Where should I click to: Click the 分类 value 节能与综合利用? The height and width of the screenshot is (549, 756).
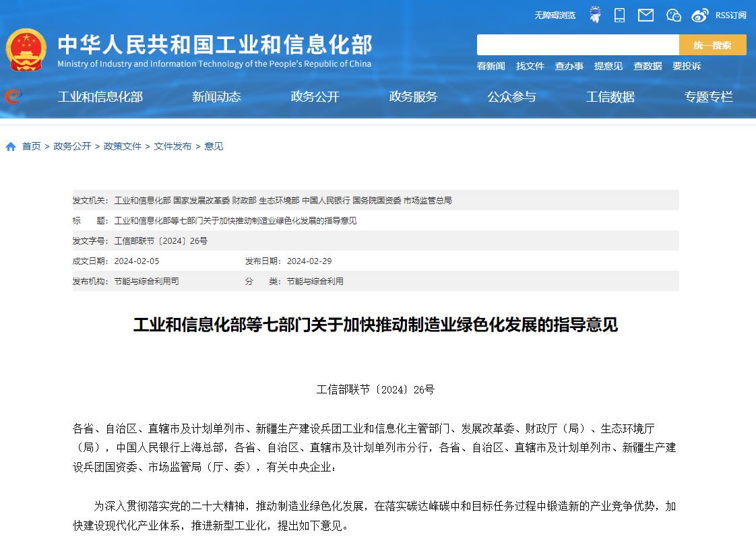click(x=315, y=282)
